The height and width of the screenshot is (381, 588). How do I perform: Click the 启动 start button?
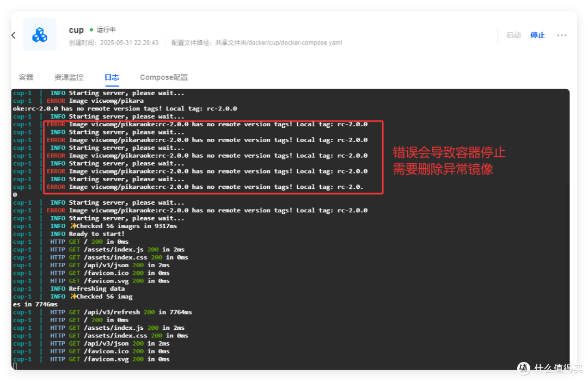click(513, 35)
